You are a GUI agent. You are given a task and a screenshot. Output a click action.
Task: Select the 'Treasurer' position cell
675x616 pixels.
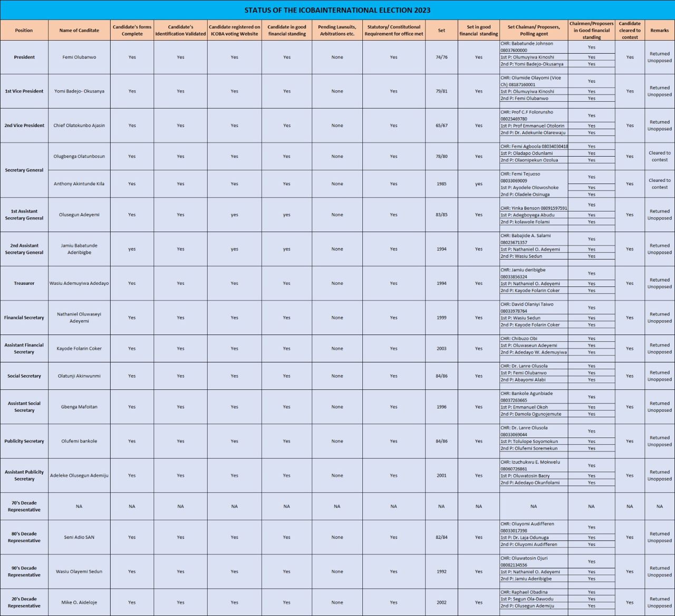pos(24,283)
